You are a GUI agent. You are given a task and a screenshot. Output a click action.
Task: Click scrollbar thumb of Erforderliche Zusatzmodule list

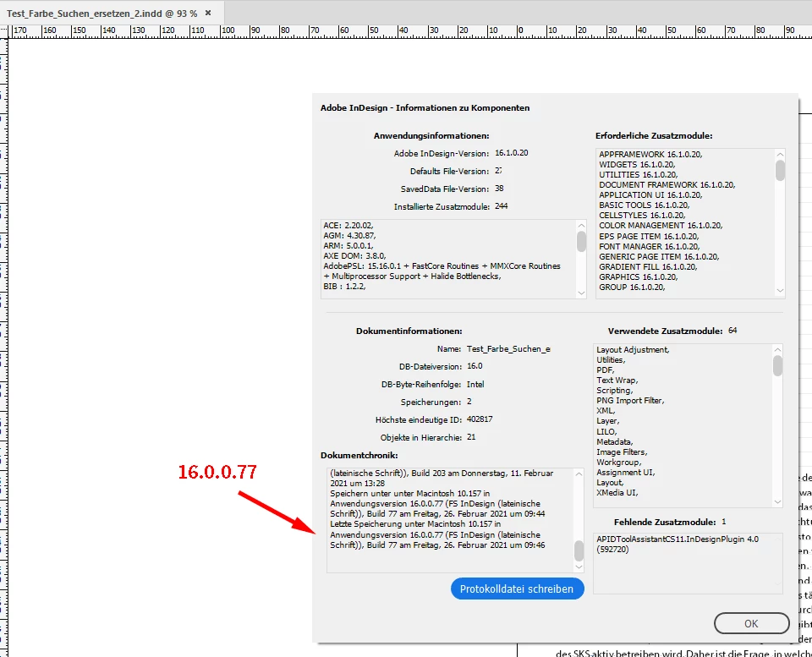780,171
